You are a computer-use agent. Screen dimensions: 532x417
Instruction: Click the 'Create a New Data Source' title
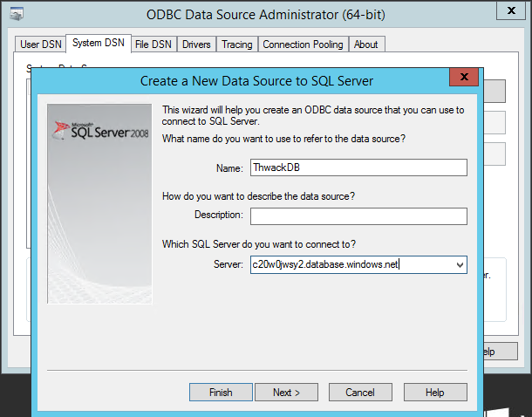point(256,81)
